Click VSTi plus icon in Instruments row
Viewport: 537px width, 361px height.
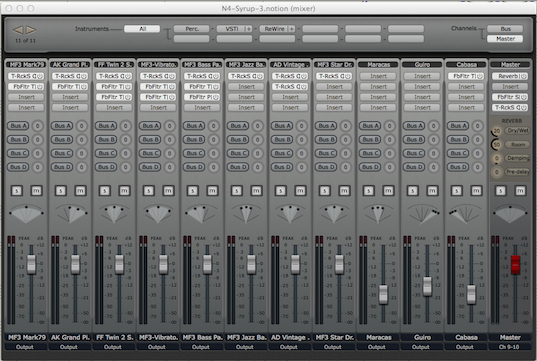[248, 29]
